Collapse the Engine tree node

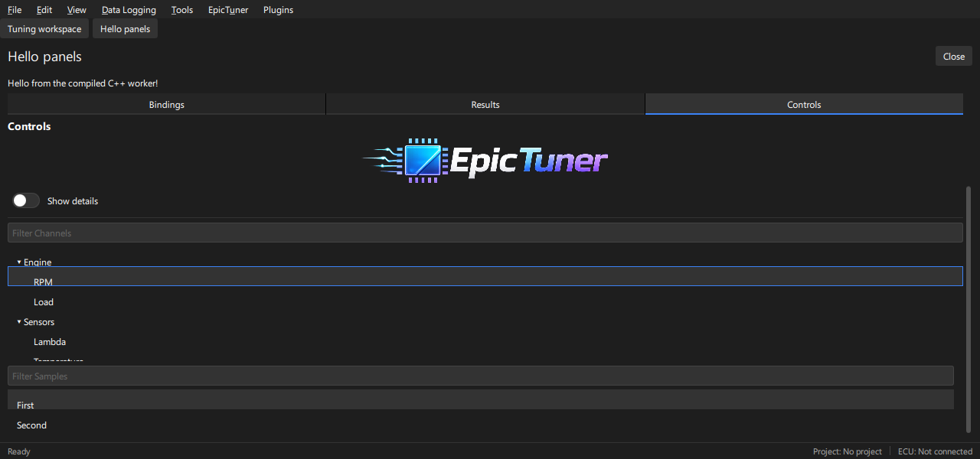(19, 262)
